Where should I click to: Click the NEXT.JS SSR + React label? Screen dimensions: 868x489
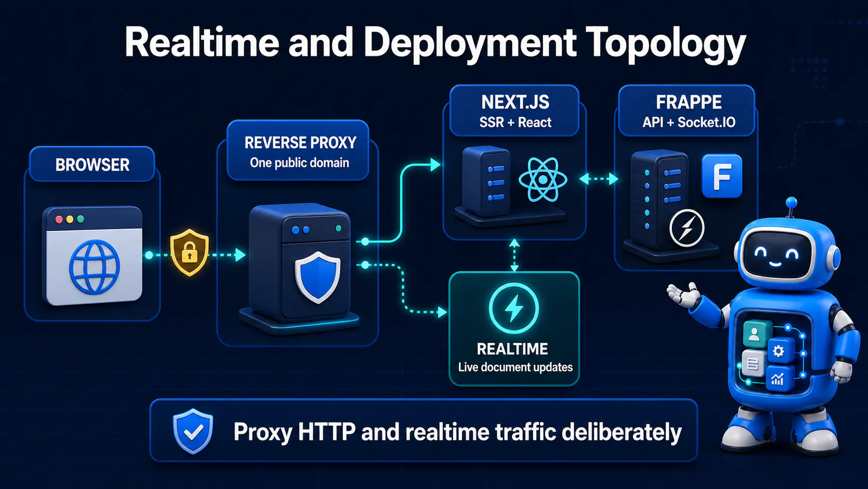[x=515, y=111]
